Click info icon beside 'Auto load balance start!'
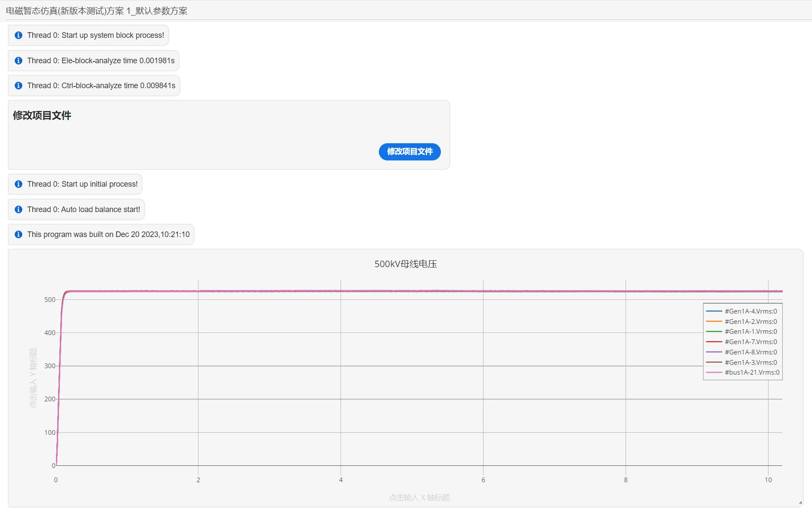Image resolution: width=812 pixels, height=511 pixels. tap(19, 209)
